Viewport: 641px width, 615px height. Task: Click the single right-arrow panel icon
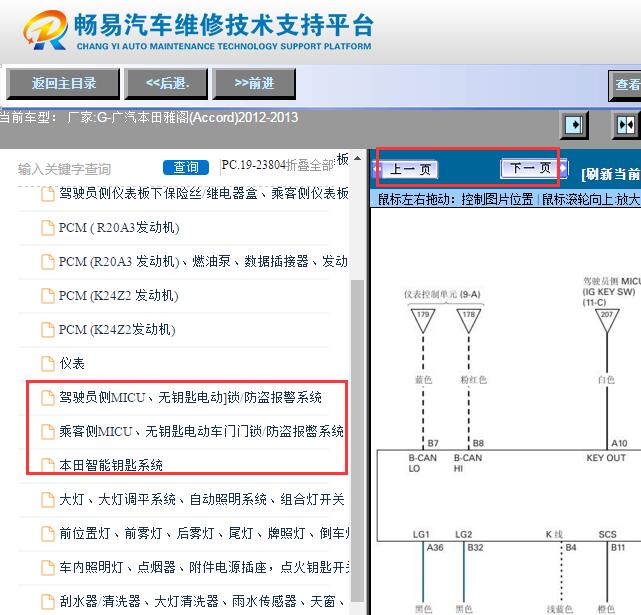(574, 124)
